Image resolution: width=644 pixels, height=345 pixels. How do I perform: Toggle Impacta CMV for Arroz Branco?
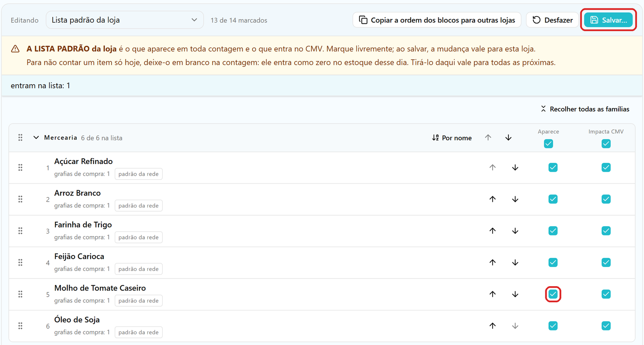click(x=606, y=199)
